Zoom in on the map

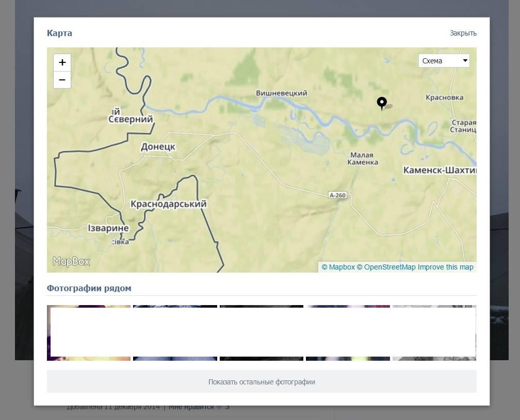point(62,62)
